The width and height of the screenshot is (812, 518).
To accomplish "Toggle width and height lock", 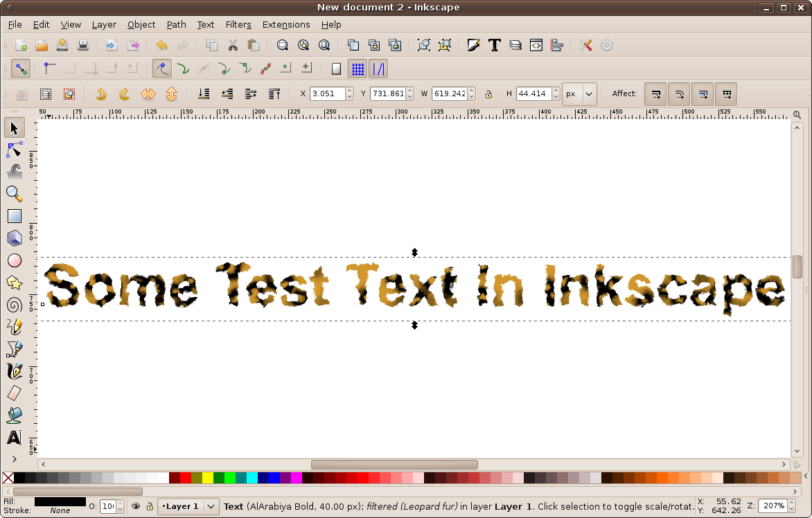I will click(x=488, y=94).
